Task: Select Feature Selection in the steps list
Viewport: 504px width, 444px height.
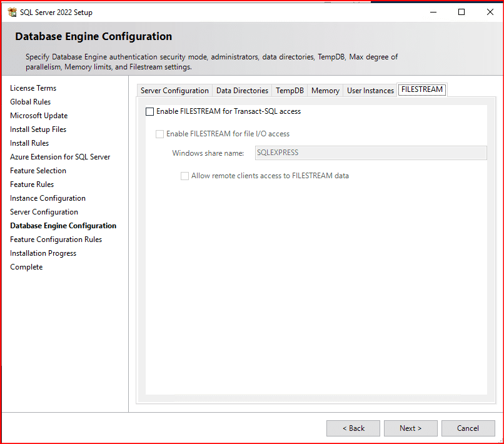Action: [x=38, y=171]
